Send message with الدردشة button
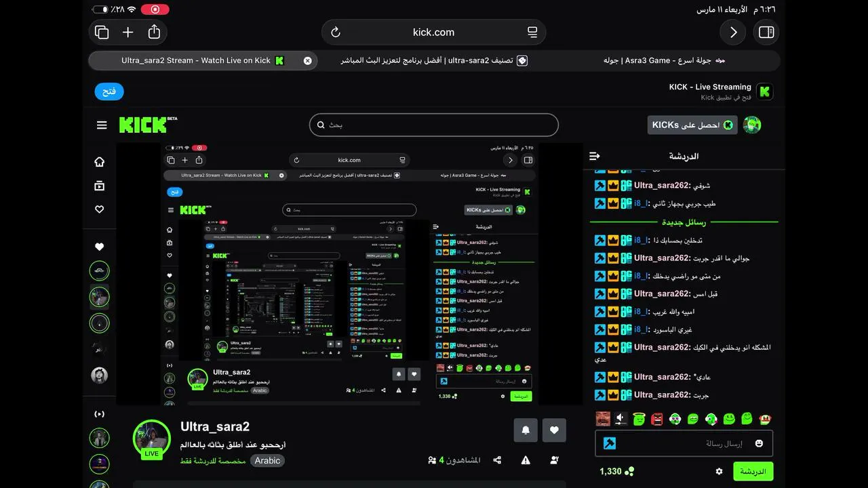The width and height of the screenshot is (868, 488). tap(753, 471)
